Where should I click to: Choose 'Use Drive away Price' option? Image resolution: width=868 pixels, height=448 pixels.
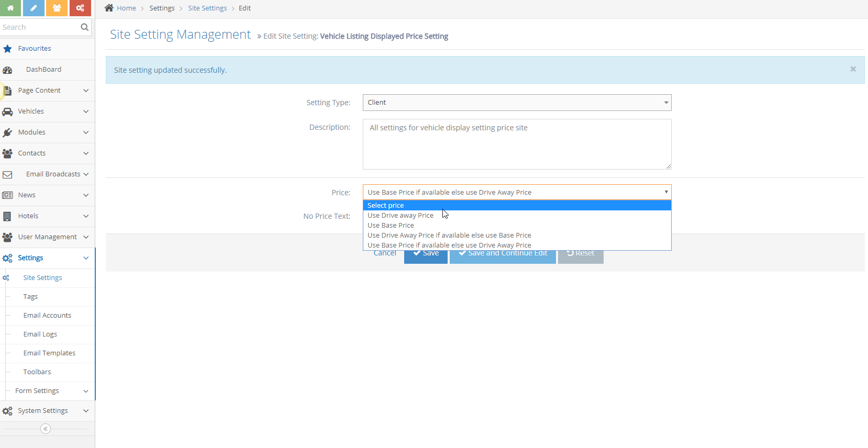(400, 216)
